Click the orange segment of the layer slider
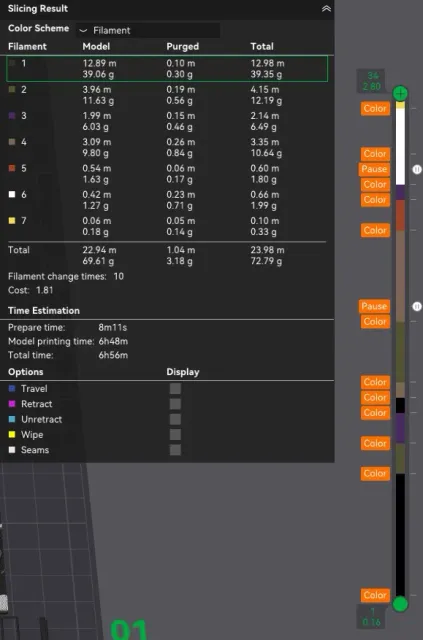Image resolution: width=423 pixels, height=640 pixels. point(400,215)
